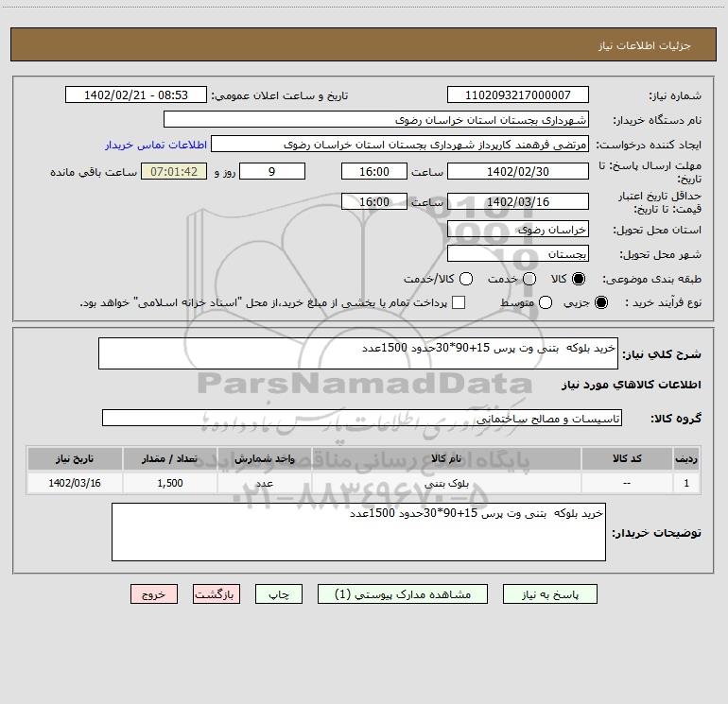Click the پاسخ به نیاز button
Screen dimensions: 728x704
click(549, 594)
